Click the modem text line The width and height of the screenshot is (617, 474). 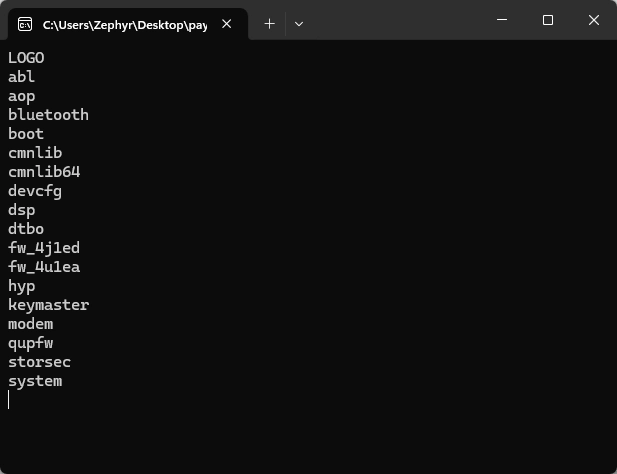point(30,324)
